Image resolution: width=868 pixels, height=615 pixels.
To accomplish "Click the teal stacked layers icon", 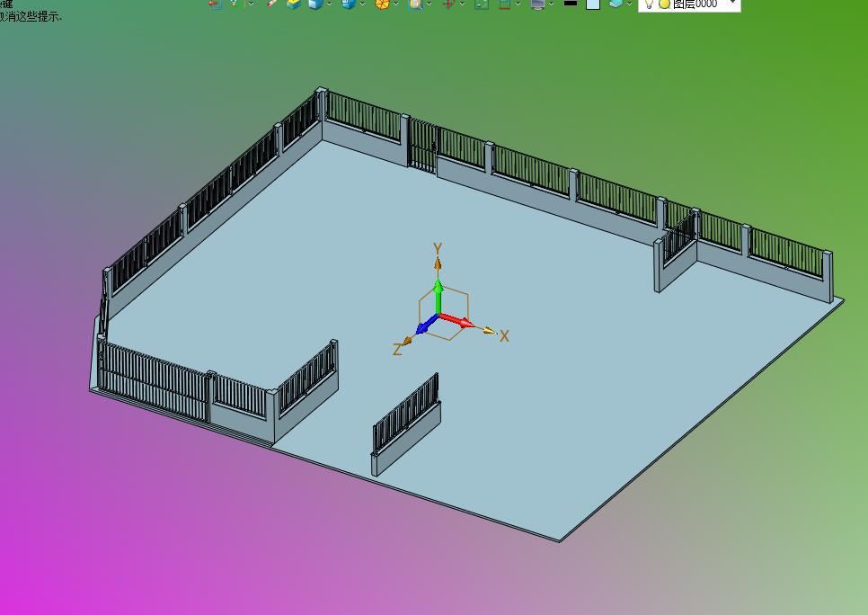I will point(616,4).
